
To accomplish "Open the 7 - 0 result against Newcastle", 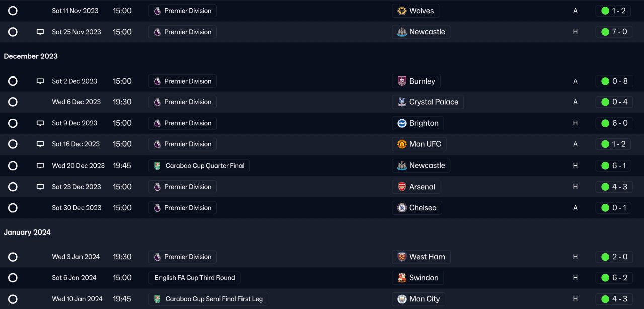I will tap(619, 32).
